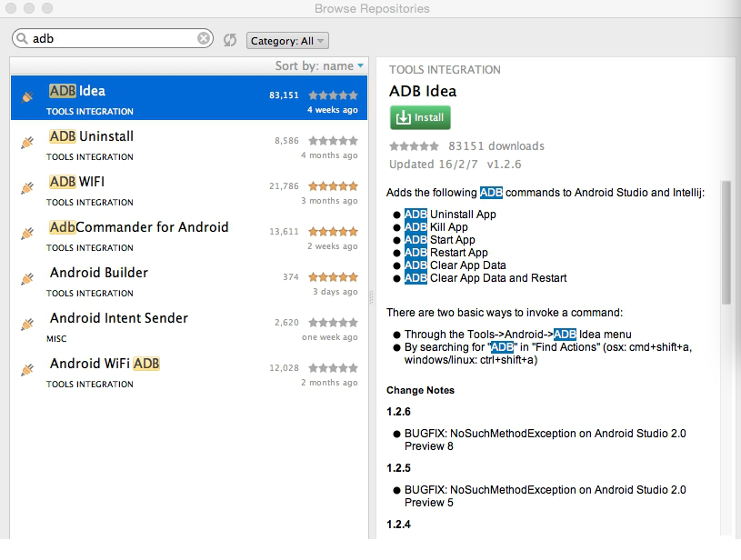Select Android Intent Sender name
Screen dimensions: 741x560
click(x=119, y=318)
